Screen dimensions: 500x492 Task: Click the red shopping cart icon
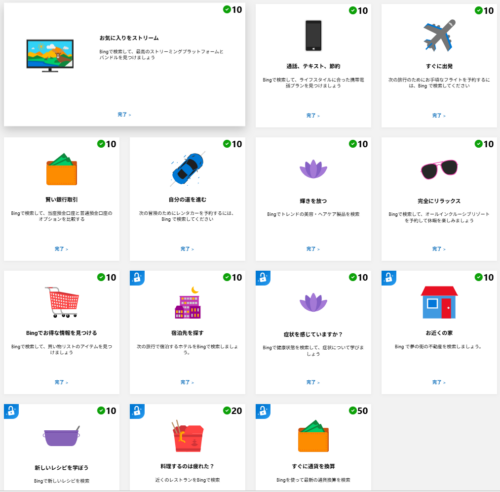62,302
